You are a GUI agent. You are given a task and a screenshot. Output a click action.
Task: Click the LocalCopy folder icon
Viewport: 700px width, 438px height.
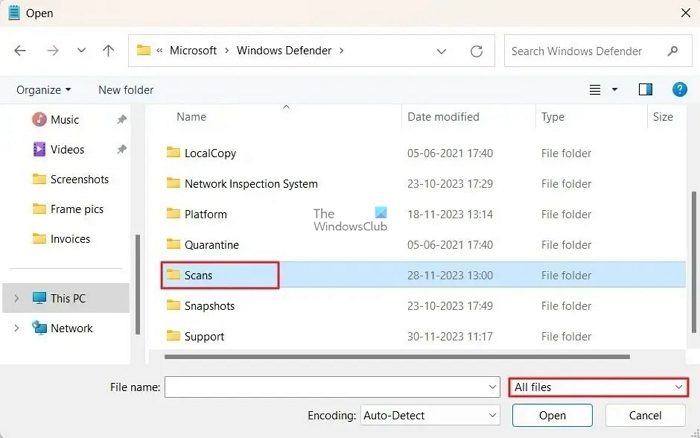point(173,152)
